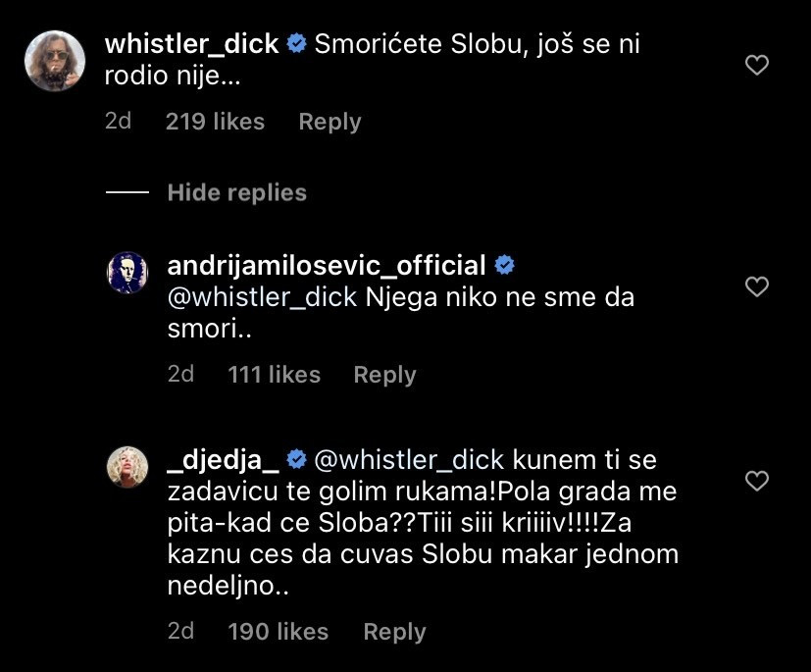Like andrijamilosevic_official's reply with the heart icon
Image resolution: width=811 pixels, height=672 pixels.
pyautogui.click(x=757, y=286)
